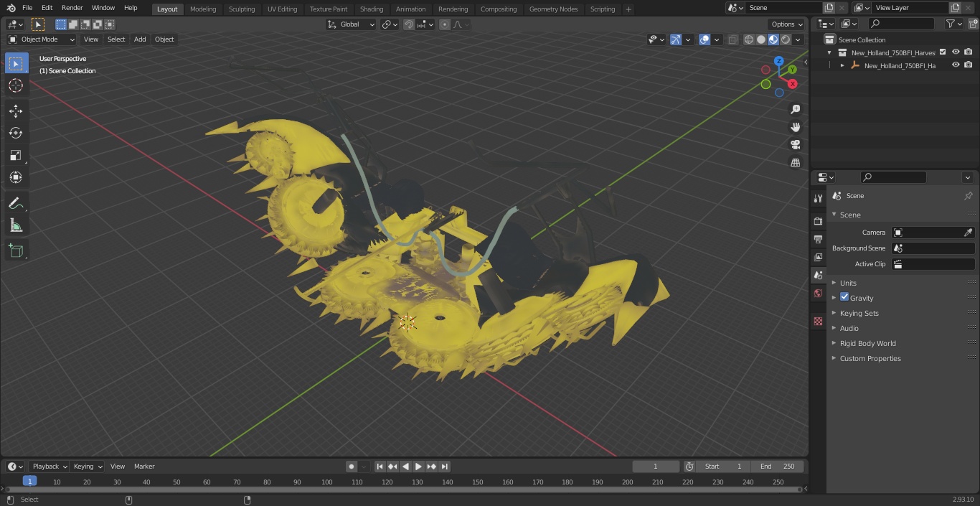
Task: Expand the Units panel
Action: point(848,283)
